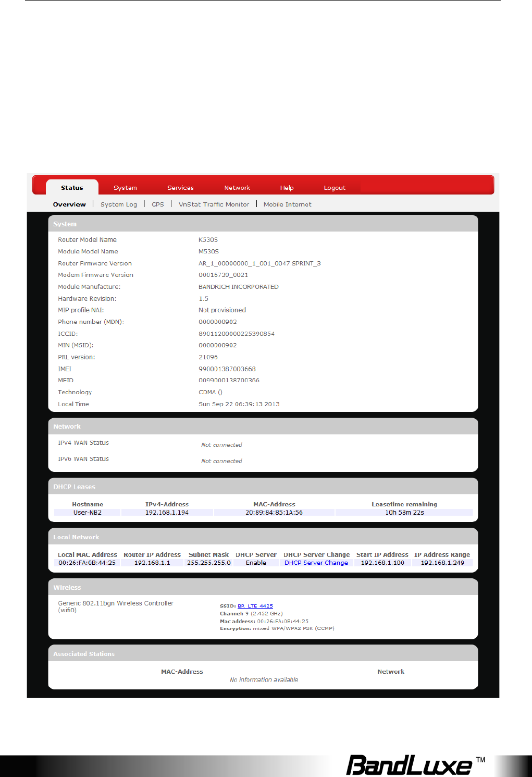Open the Status tab
The width and height of the screenshot is (532, 777).
72,188
